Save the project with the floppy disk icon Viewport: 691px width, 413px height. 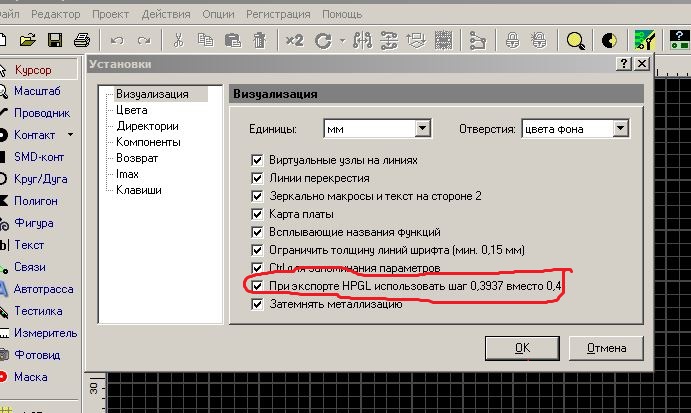point(55,41)
